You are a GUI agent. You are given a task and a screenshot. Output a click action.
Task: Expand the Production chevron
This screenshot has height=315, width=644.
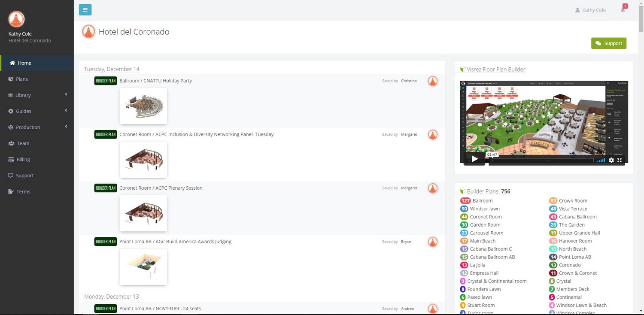[x=66, y=126]
